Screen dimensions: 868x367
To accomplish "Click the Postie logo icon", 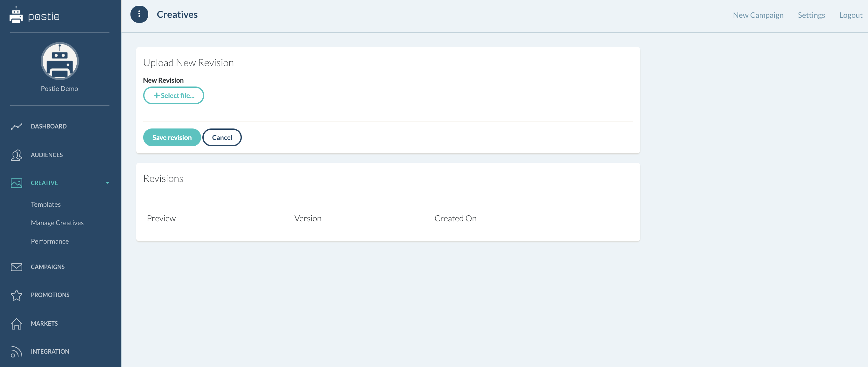I will click(16, 16).
